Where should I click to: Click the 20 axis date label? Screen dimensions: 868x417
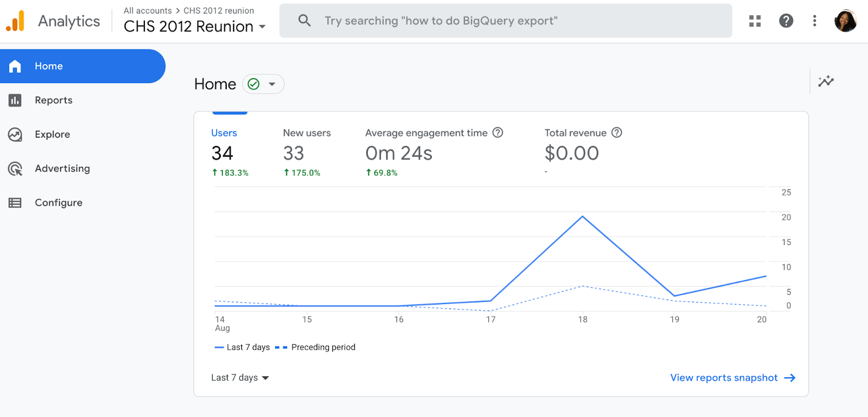tap(762, 320)
